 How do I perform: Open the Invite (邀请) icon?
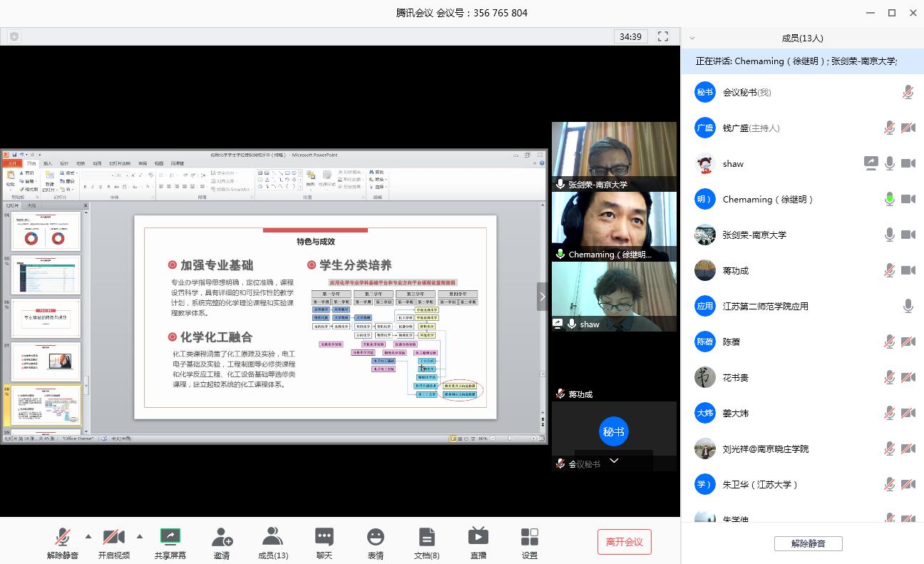click(222, 537)
